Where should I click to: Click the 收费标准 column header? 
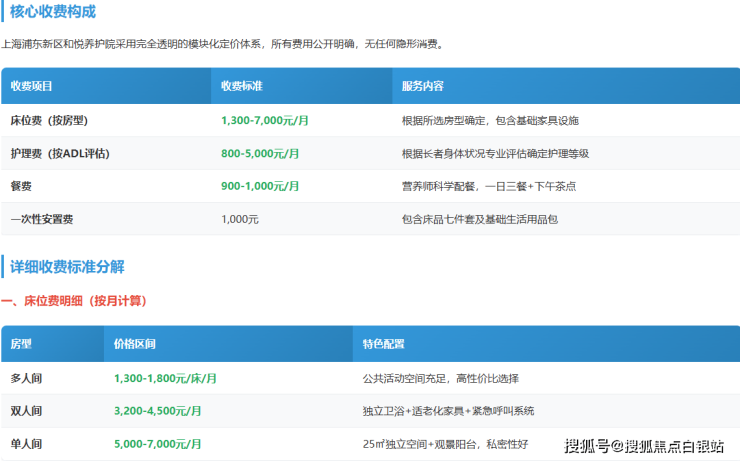click(x=241, y=87)
